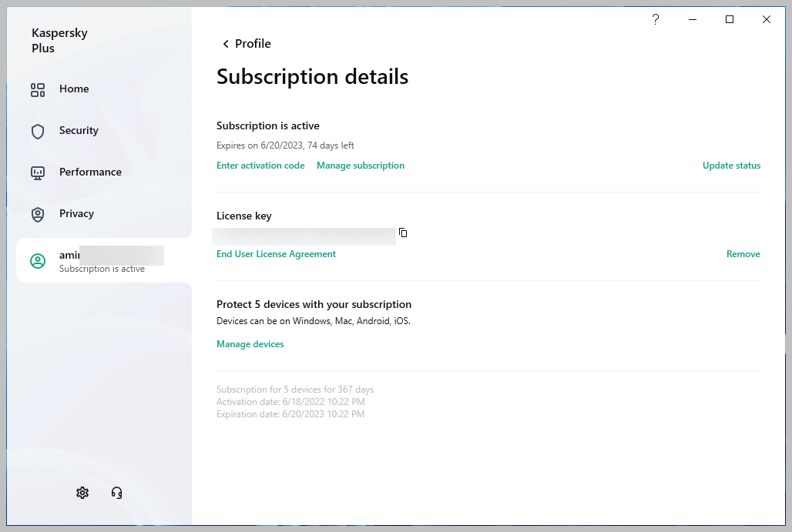Open the Manage subscription link
Screen dimensions: 792x532
point(361,166)
